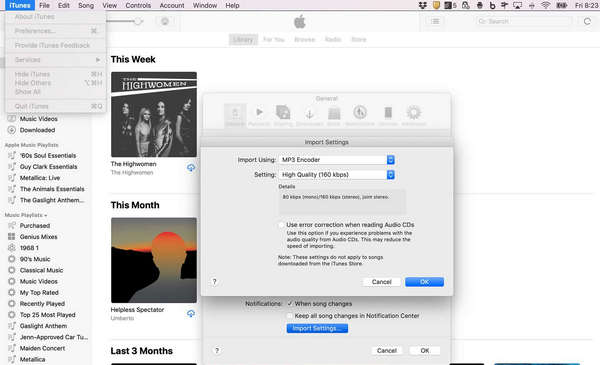Open the My Top Rated playlist
The width and height of the screenshot is (600, 365).
[x=39, y=293]
